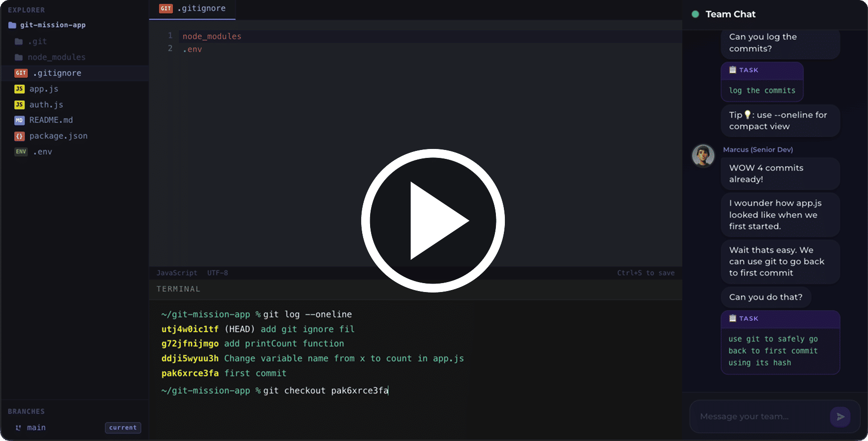The width and height of the screenshot is (868, 441).
Task: Click the 'Can you log the commits?' message
Action: click(780, 43)
